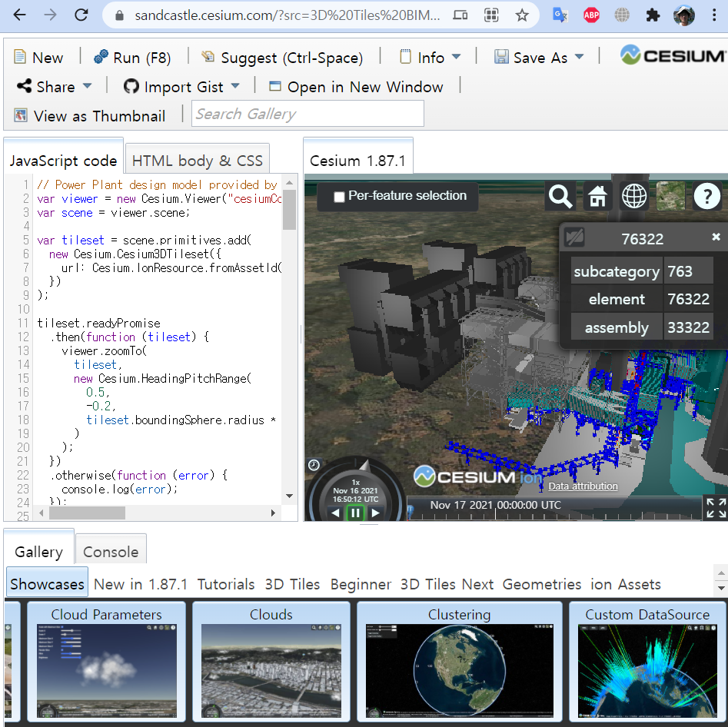This screenshot has height=727, width=728.
Task: Select the Showcases gallery category
Action: [47, 584]
